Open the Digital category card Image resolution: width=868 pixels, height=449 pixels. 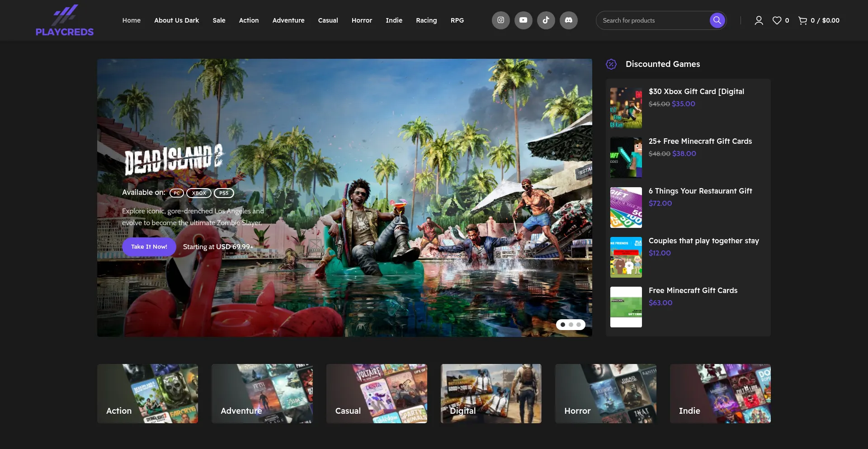coord(491,393)
